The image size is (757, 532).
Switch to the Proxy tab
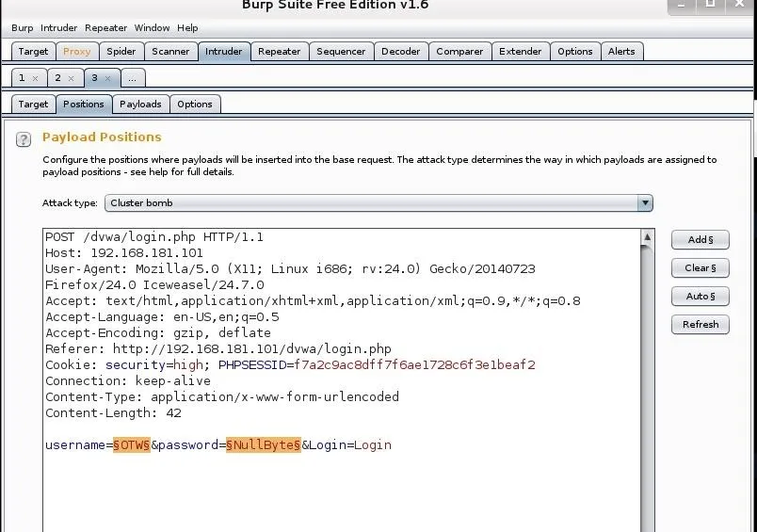(77, 51)
